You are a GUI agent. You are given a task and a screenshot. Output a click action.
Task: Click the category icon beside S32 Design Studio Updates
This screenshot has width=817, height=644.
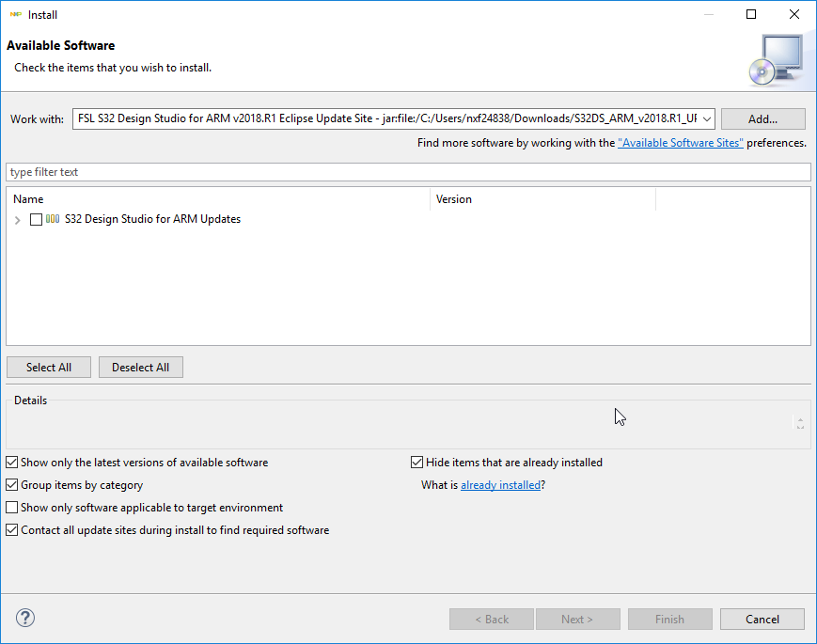coord(53,219)
